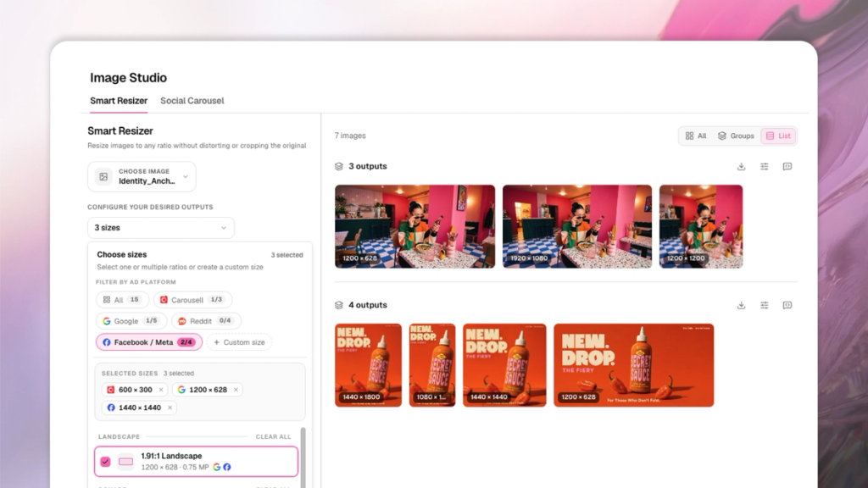The height and width of the screenshot is (488, 868).
Task: Open the Choose Image dropdown
Action: (142, 176)
